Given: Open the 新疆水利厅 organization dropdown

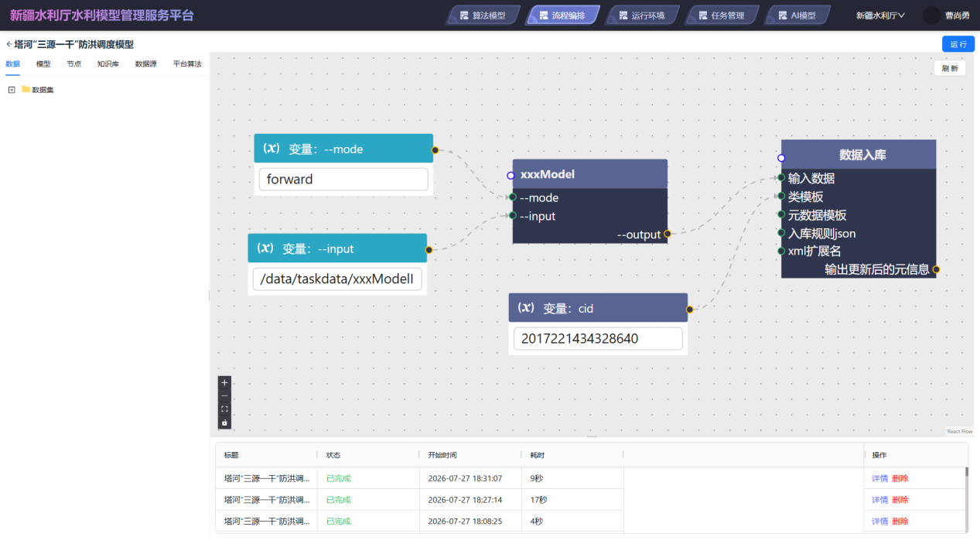Looking at the screenshot, I should 880,15.
